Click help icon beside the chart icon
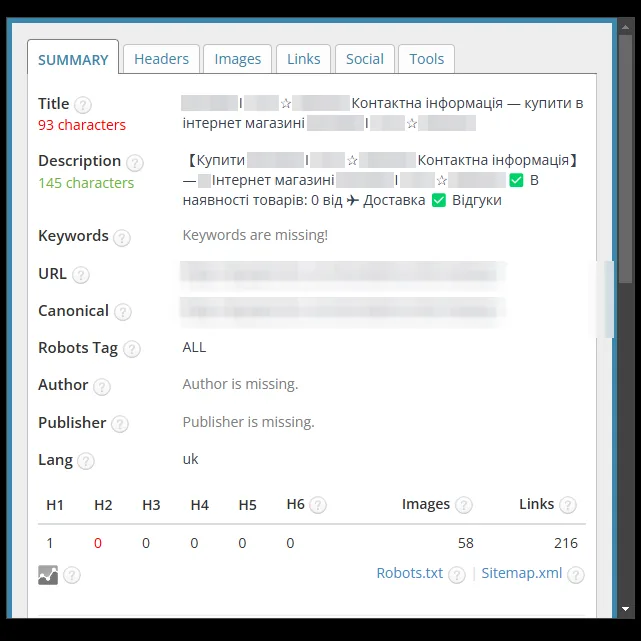Screen dimensions: 641x641 click(72, 575)
